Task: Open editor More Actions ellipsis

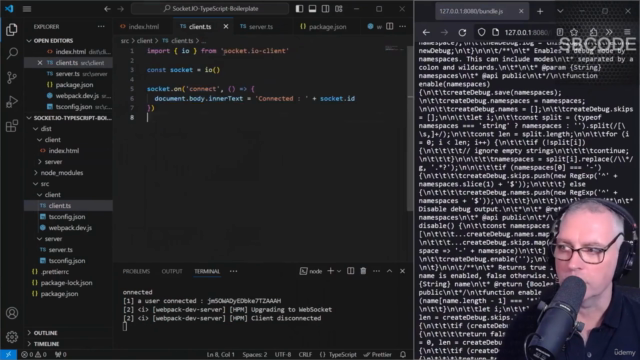Action: (x=402, y=27)
